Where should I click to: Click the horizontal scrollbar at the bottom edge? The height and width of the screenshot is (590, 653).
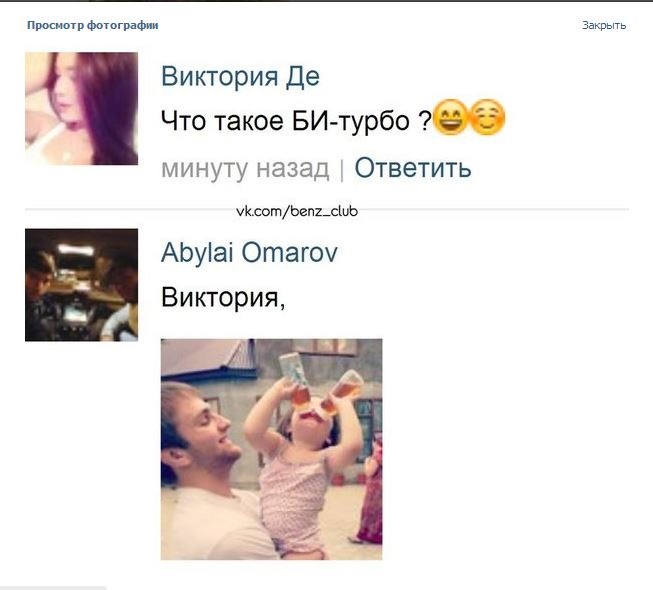[x=53, y=588]
